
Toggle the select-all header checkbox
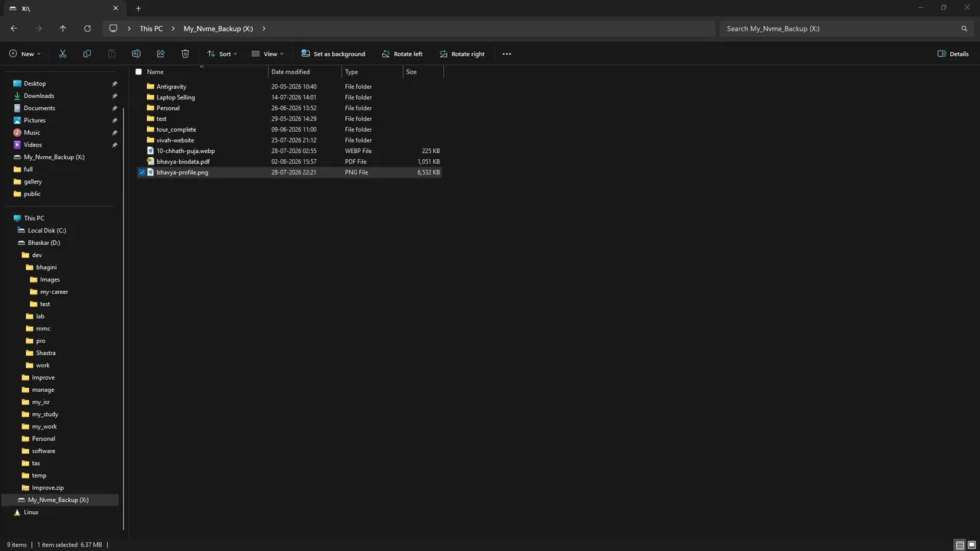(139, 72)
